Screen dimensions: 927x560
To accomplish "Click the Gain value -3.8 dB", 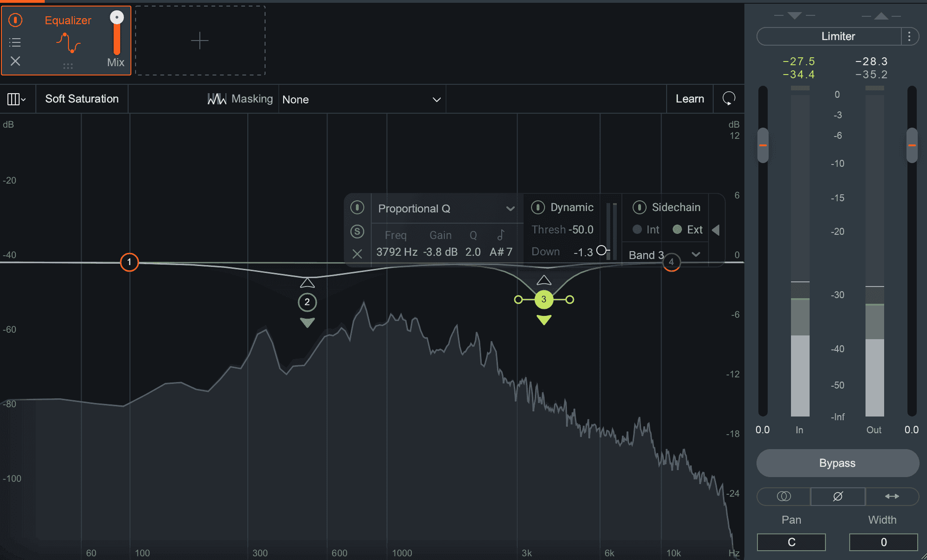I will 440,252.
